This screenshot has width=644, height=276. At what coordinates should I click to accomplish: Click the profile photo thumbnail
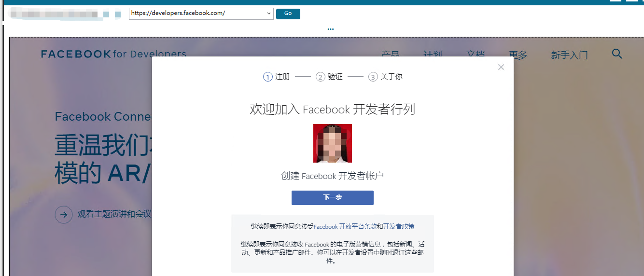coord(333,143)
